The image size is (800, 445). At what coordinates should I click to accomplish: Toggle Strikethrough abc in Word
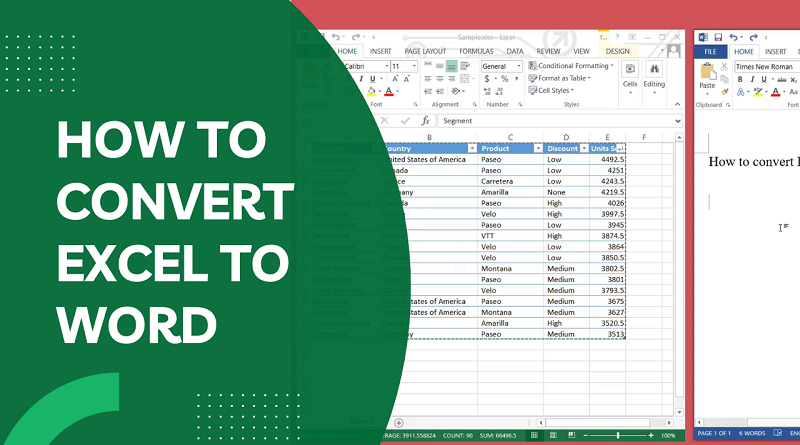click(x=782, y=80)
